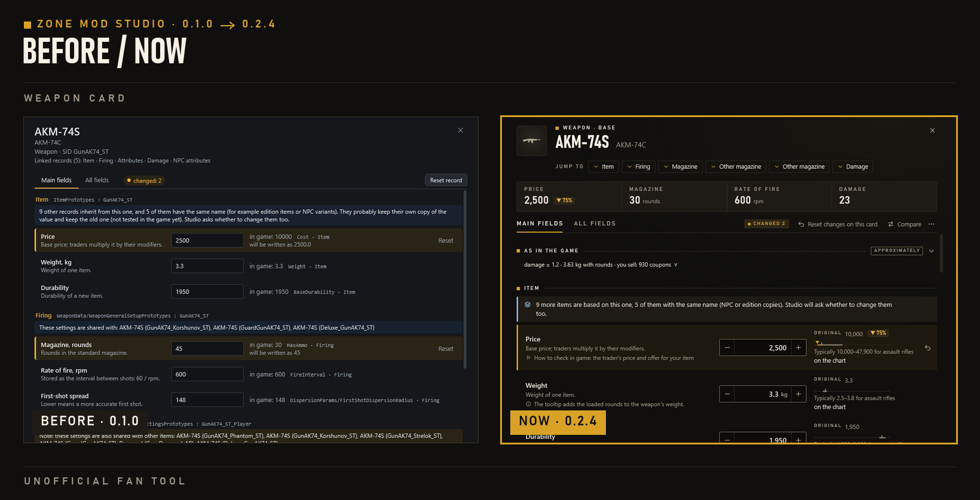Screen dimensions: 980x500
Task: Open the three-dot more options menu
Action: pos(932,225)
